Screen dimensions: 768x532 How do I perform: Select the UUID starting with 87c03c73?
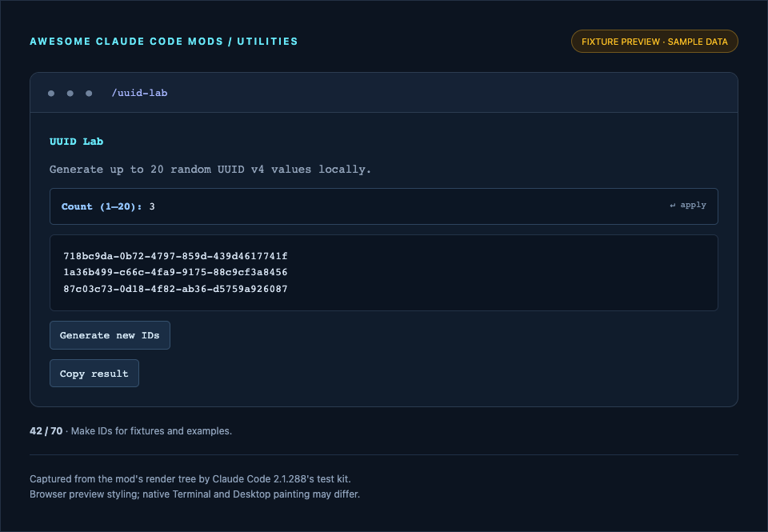pyautogui.click(x=175, y=289)
